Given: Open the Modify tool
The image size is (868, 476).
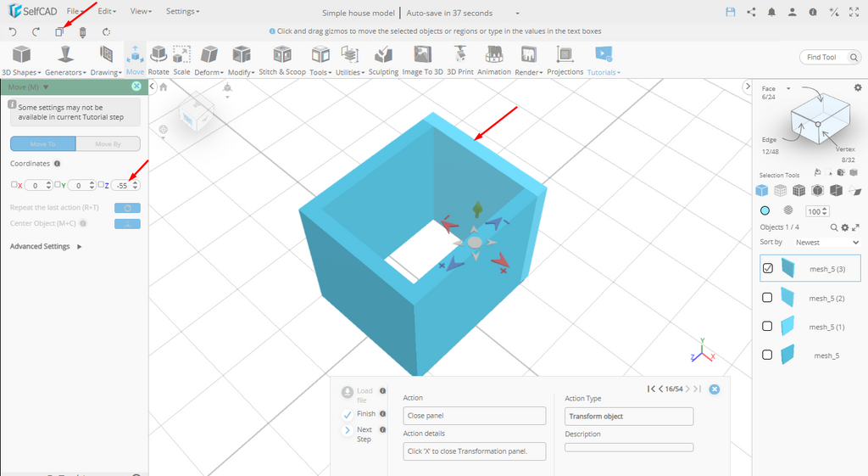Looking at the screenshot, I should 242,60.
